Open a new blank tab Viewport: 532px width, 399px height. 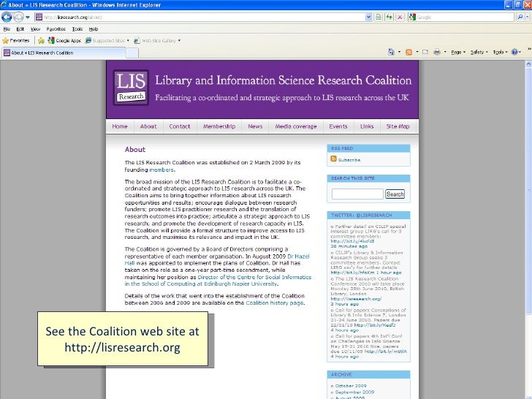coord(132,53)
